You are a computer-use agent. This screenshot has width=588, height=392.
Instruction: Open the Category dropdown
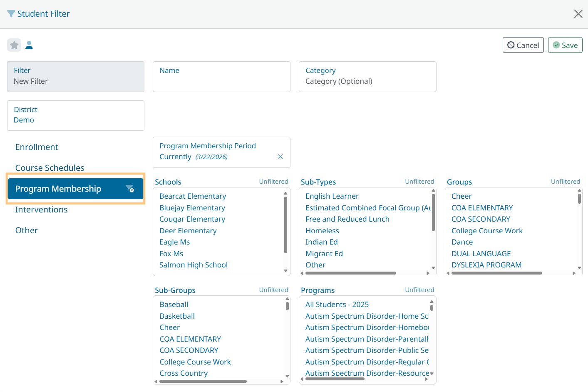pos(367,77)
